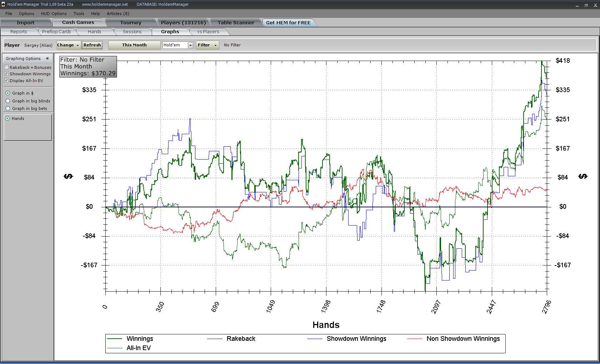The image size is (600, 364).
Task: Open the Articles (8) menu
Action: (x=118, y=14)
